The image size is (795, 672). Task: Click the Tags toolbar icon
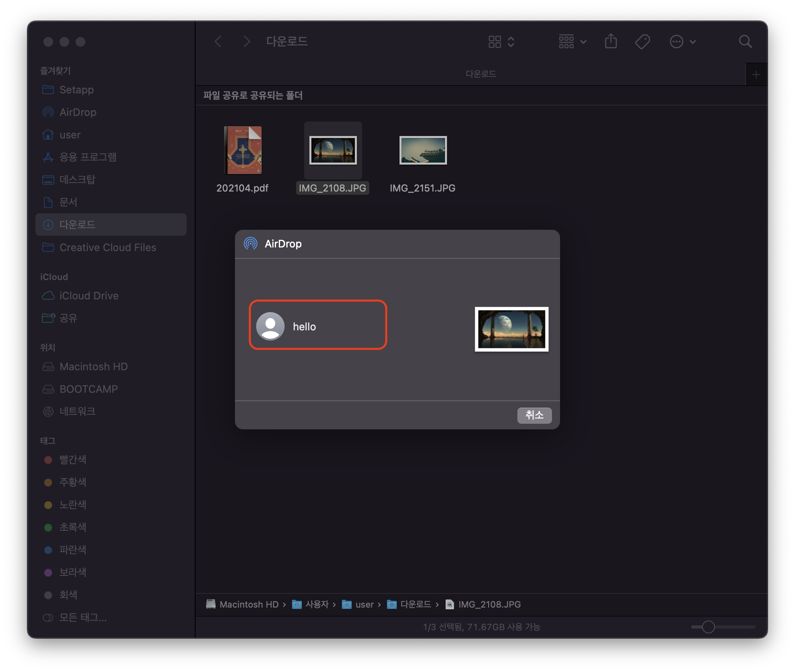click(642, 41)
